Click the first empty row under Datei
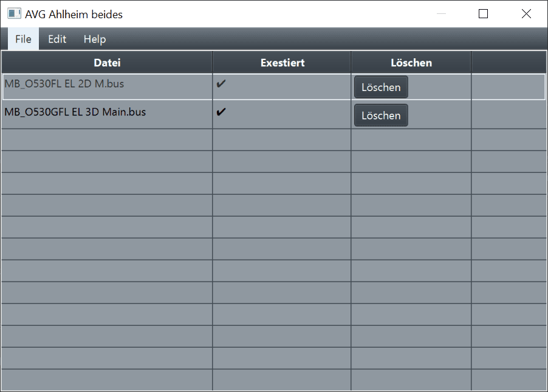The image size is (548, 392). 107,140
